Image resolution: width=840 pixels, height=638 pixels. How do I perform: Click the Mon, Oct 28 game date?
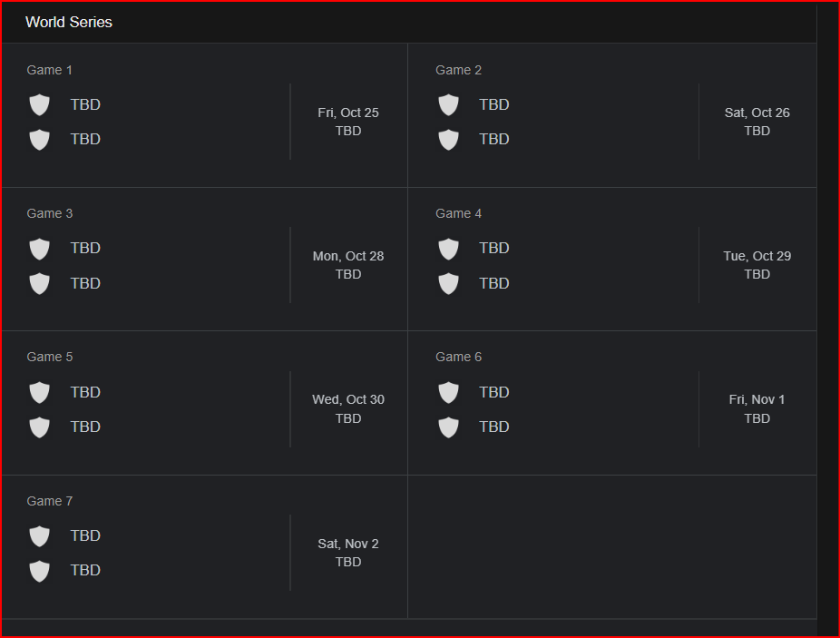348,256
